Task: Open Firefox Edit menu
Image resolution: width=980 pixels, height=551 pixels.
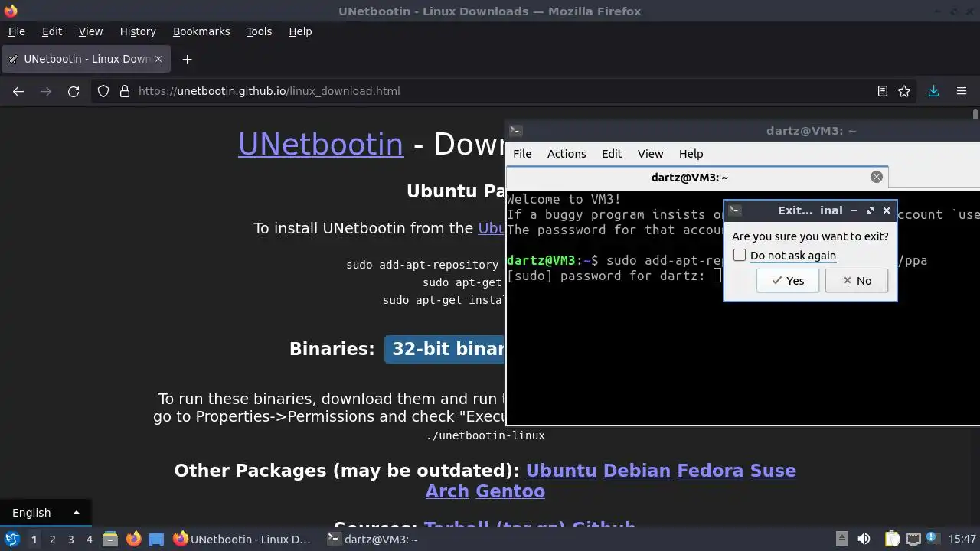Action: click(52, 31)
